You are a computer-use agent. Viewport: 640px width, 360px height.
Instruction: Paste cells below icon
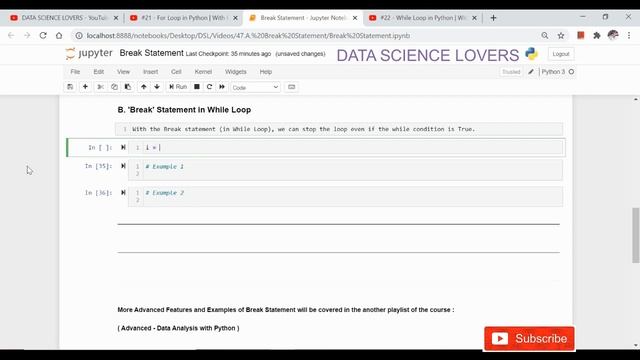click(x=128, y=87)
